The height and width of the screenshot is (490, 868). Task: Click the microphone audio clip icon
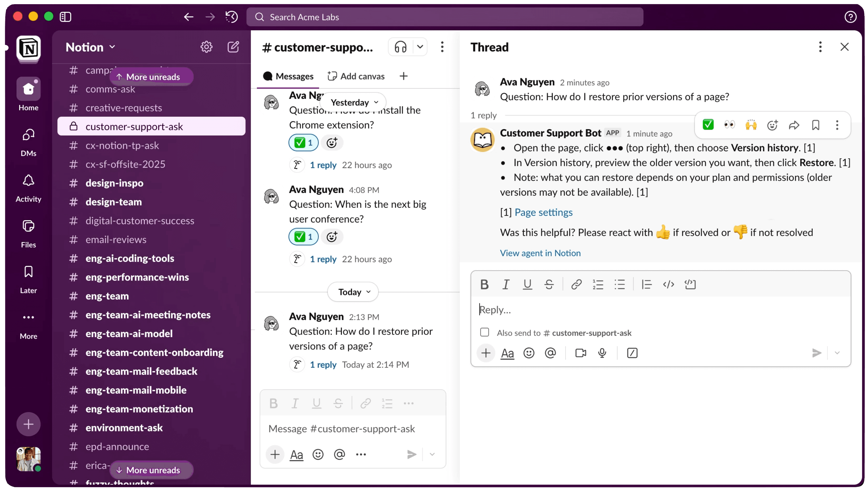(x=602, y=353)
